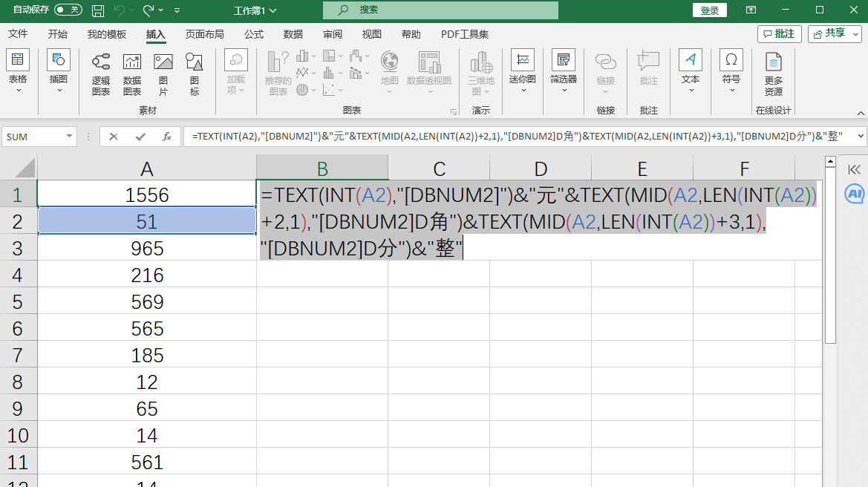Expand the SUM name box dropdown
868x487 pixels.
(70, 137)
